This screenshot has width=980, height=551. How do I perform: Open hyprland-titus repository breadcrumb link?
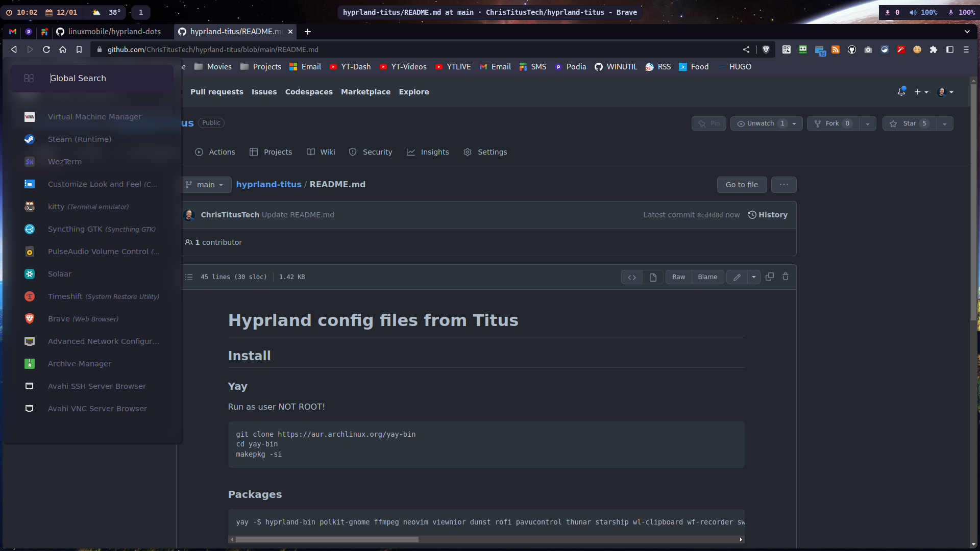(x=268, y=185)
